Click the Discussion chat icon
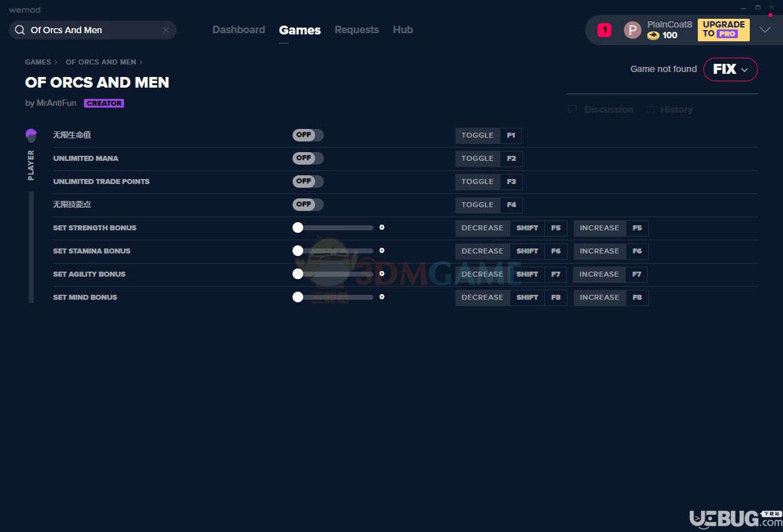Screen dimensions: 783x532 click(x=573, y=109)
